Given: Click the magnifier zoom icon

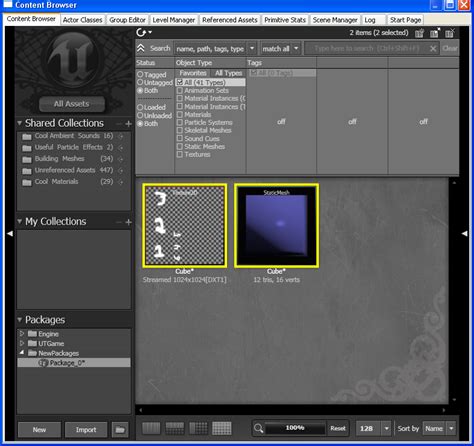Looking at the screenshot, I should pos(258,428).
